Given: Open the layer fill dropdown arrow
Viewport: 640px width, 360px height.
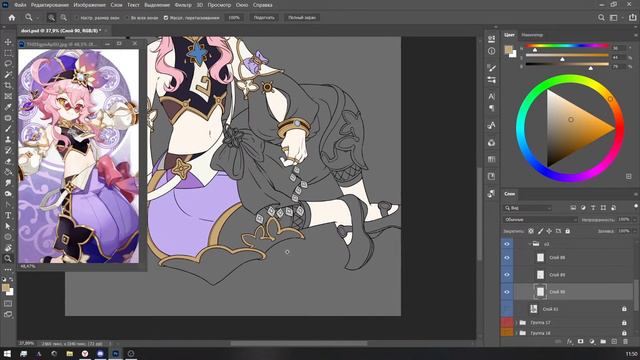Looking at the screenshot, I should 634,231.
